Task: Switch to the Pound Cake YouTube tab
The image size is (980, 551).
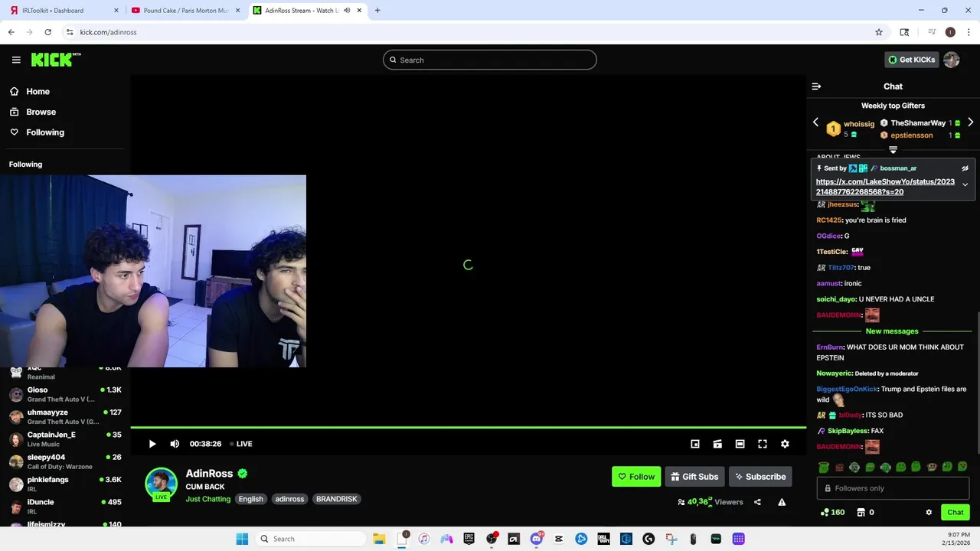Action: tap(184, 11)
